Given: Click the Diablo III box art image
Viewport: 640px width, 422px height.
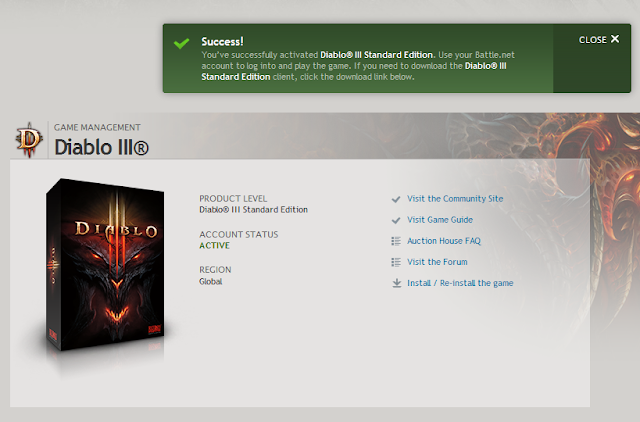Looking at the screenshot, I should (105, 265).
